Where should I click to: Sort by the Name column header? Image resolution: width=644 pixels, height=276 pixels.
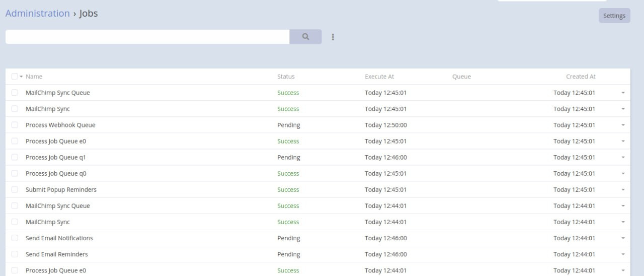(x=34, y=77)
